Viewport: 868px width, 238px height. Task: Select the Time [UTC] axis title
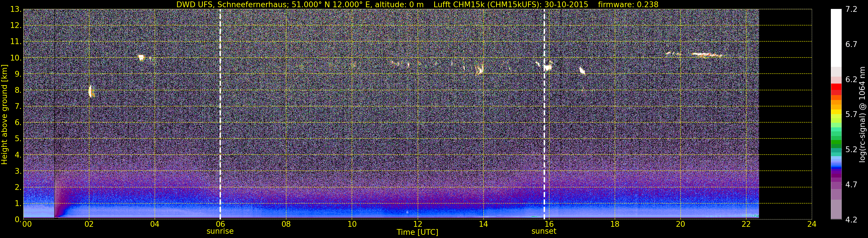click(417, 232)
